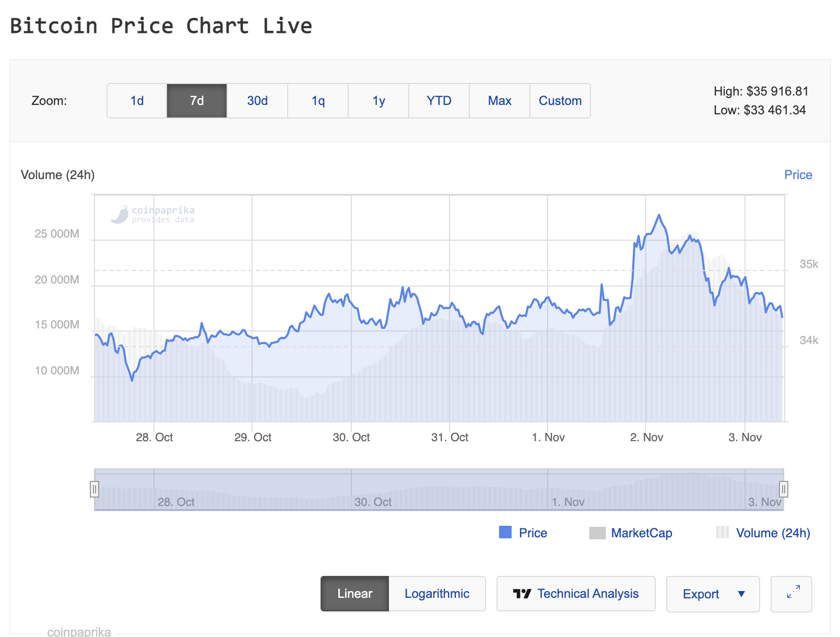The width and height of the screenshot is (840, 637).
Task: Click the blue Price legend square
Action: [x=505, y=532]
